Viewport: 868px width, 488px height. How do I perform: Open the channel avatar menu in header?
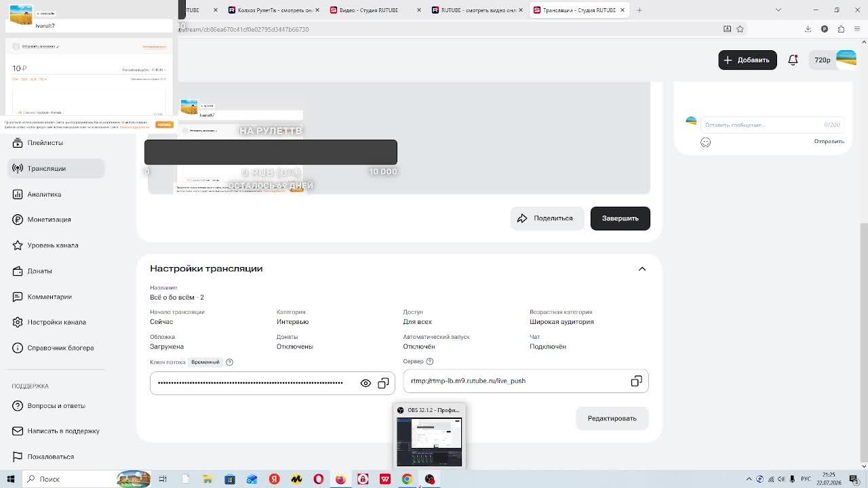coord(846,60)
